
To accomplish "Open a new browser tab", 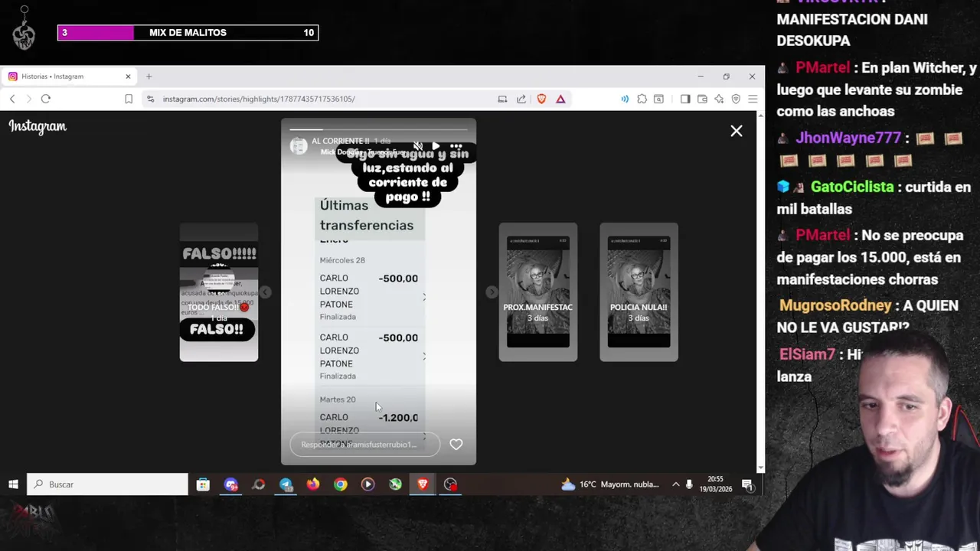I will (149, 77).
